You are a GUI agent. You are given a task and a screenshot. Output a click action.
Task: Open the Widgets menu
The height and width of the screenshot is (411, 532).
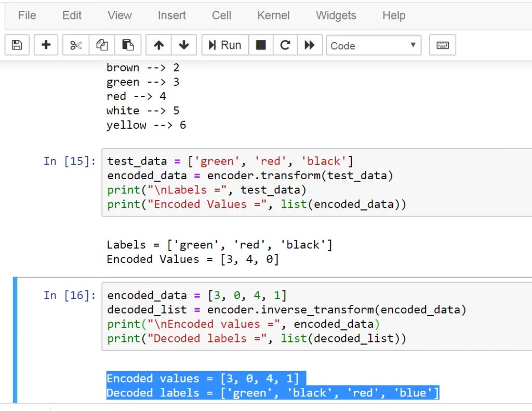(336, 15)
